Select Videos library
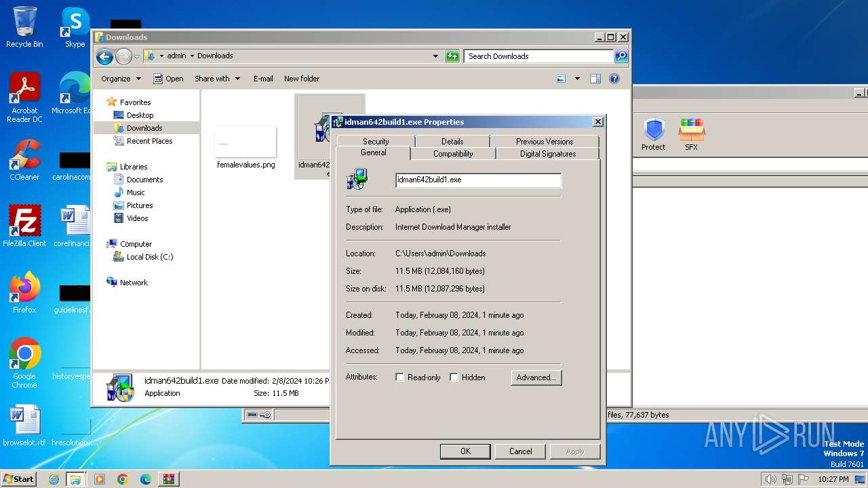The height and width of the screenshot is (488, 868). coord(137,218)
